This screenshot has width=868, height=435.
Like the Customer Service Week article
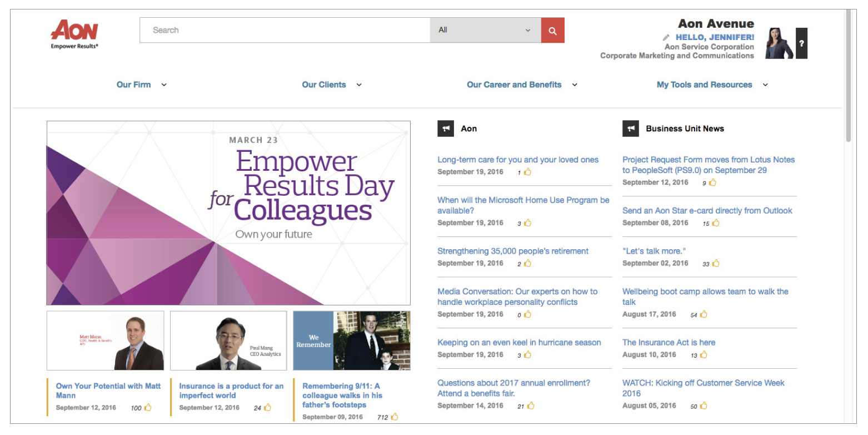704,406
